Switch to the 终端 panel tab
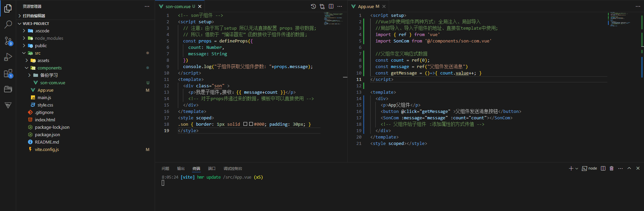This screenshot has width=644, height=211. tap(196, 169)
